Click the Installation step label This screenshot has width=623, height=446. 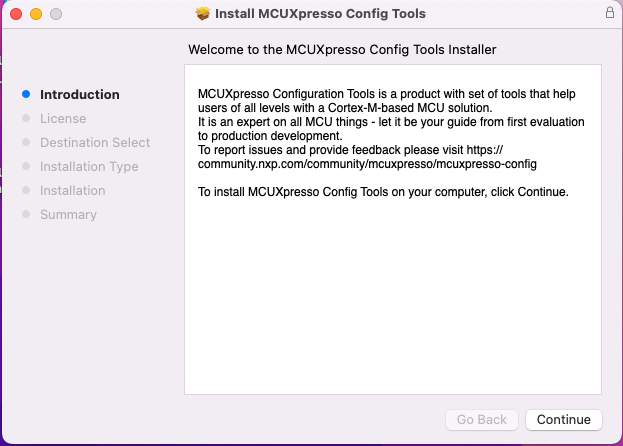tap(72, 190)
